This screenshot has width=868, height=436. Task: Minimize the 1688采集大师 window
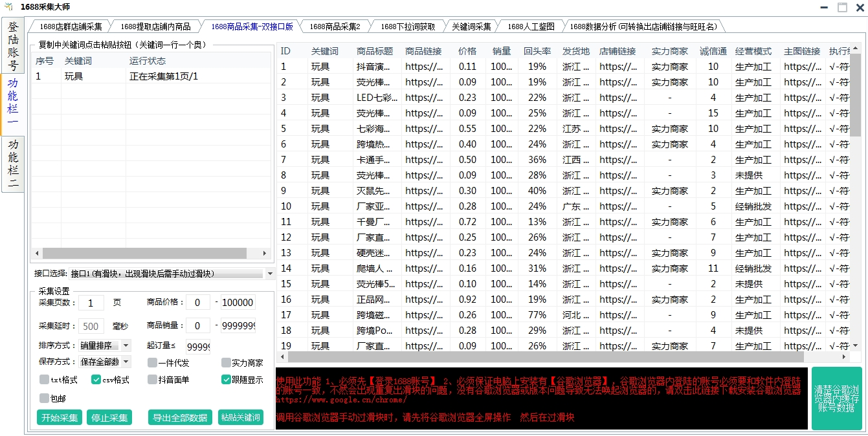(825, 7)
